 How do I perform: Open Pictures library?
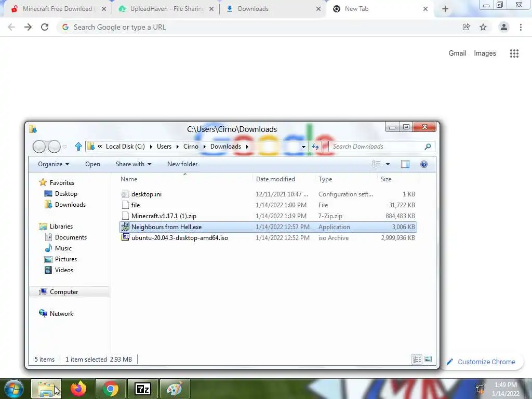61,259
